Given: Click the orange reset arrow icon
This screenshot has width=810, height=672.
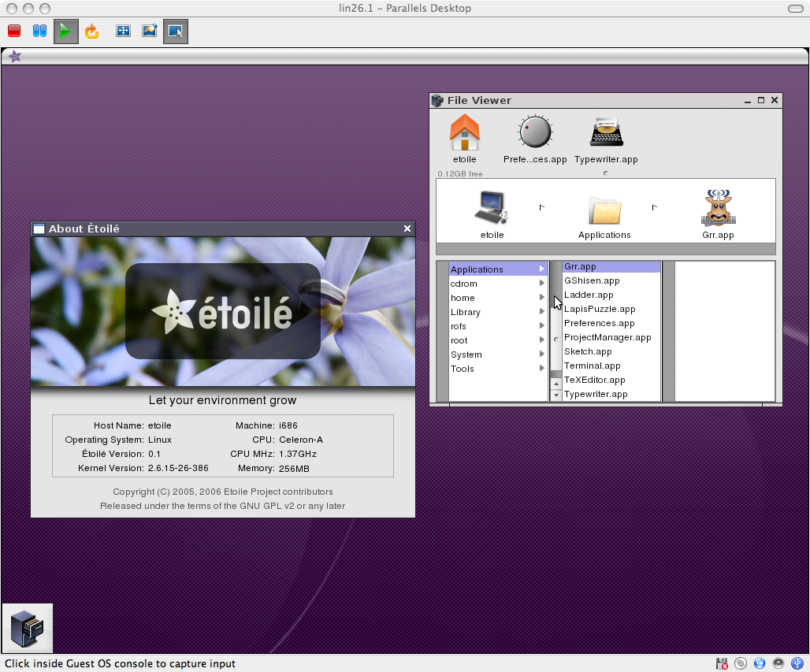Looking at the screenshot, I should [x=91, y=32].
